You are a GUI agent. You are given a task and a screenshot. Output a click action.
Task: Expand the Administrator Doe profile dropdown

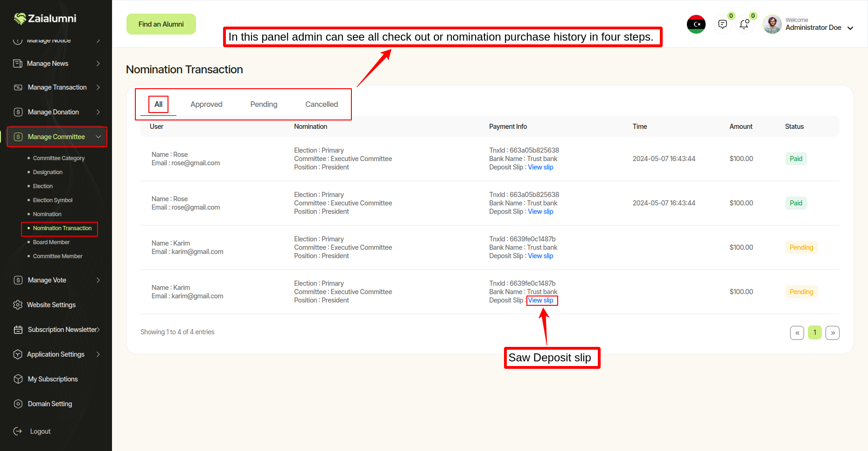pos(850,28)
